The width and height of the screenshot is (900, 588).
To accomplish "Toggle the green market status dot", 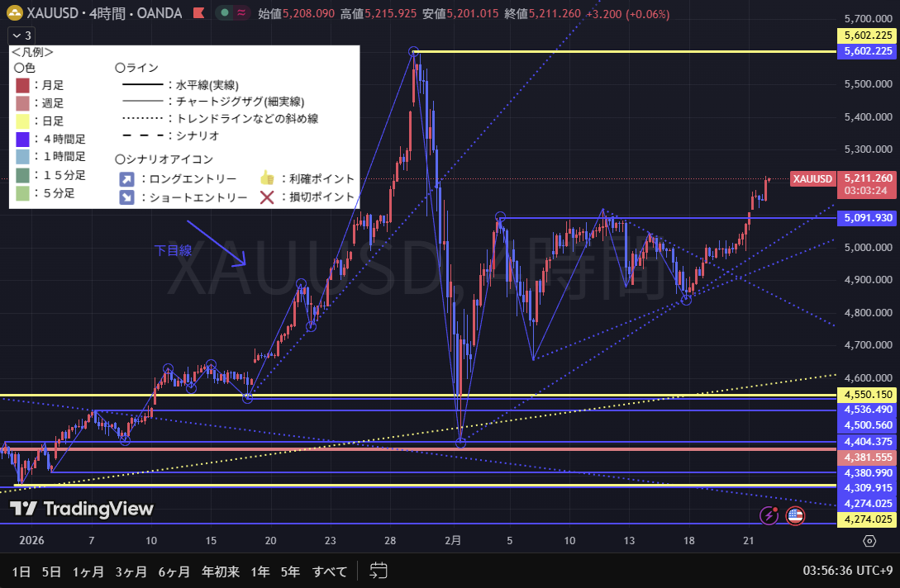I will tap(225, 13).
